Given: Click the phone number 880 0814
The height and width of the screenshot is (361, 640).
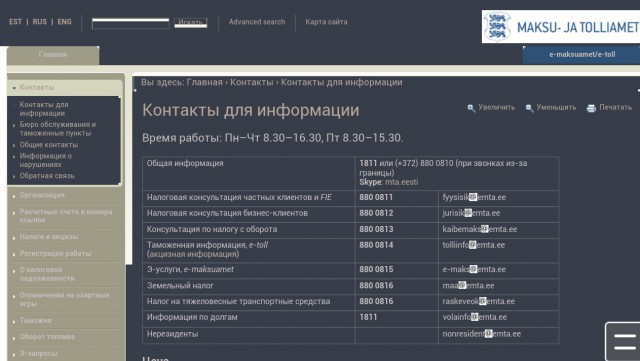Looking at the screenshot, I should click(x=376, y=245).
